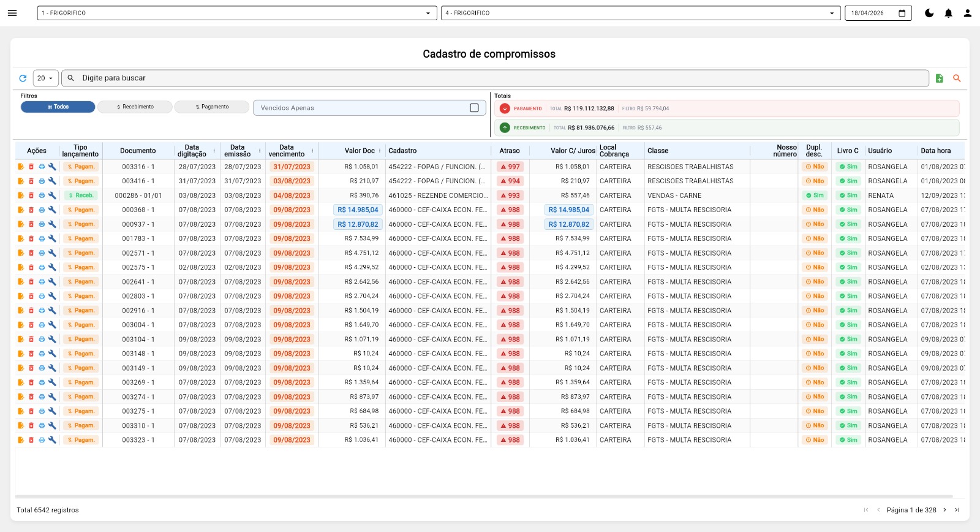The width and height of the screenshot is (980, 532).
Task: Open wrench tools for document 000368 - 1
Action: tap(52, 210)
